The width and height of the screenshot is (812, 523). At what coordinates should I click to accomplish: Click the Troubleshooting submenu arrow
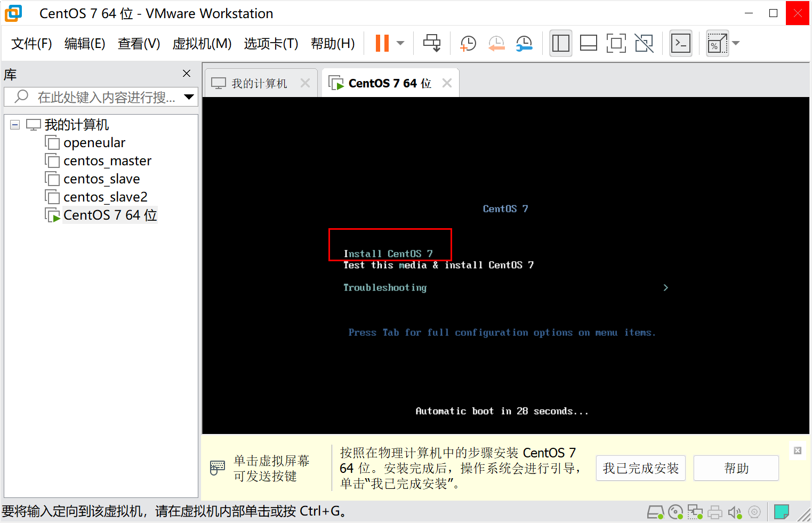(665, 287)
